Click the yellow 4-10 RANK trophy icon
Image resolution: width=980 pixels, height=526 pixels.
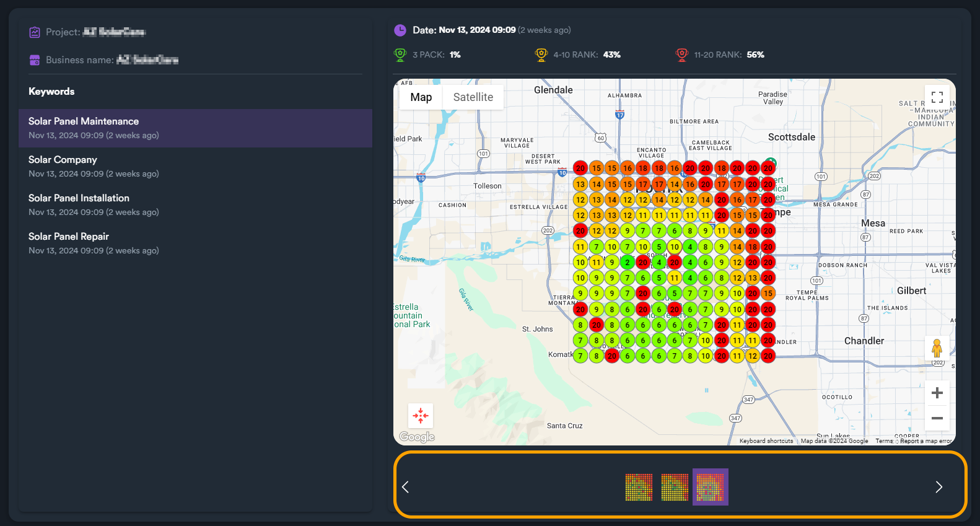(x=541, y=55)
